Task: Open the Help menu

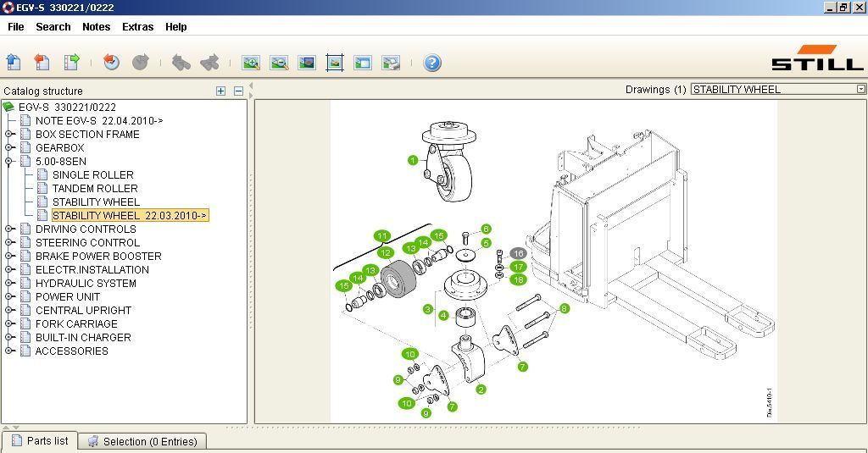Action: (x=176, y=26)
